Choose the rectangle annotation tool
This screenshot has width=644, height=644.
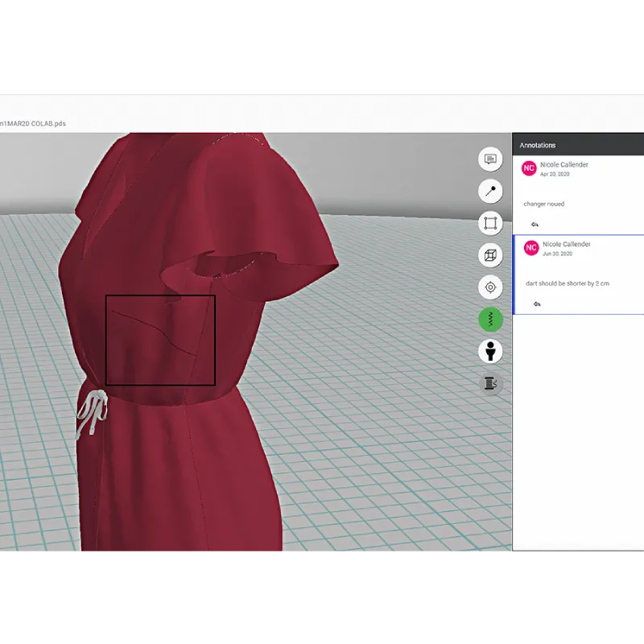pos(490,223)
